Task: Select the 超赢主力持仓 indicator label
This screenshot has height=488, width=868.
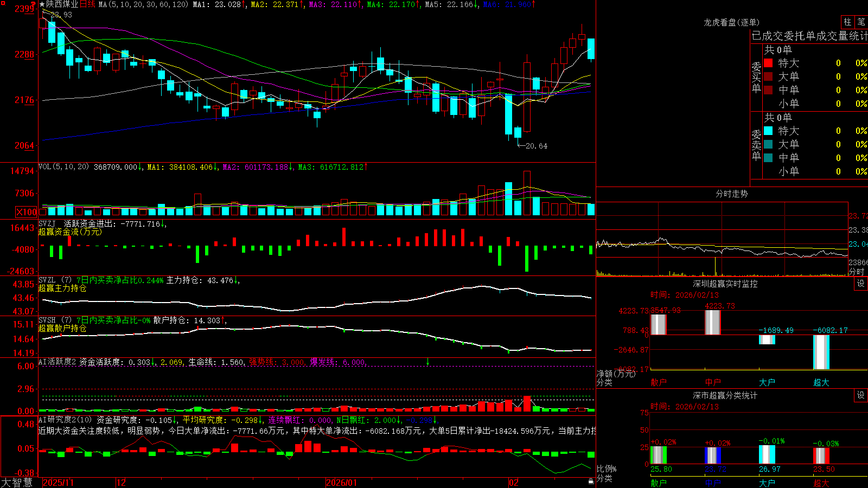Action: pos(62,288)
